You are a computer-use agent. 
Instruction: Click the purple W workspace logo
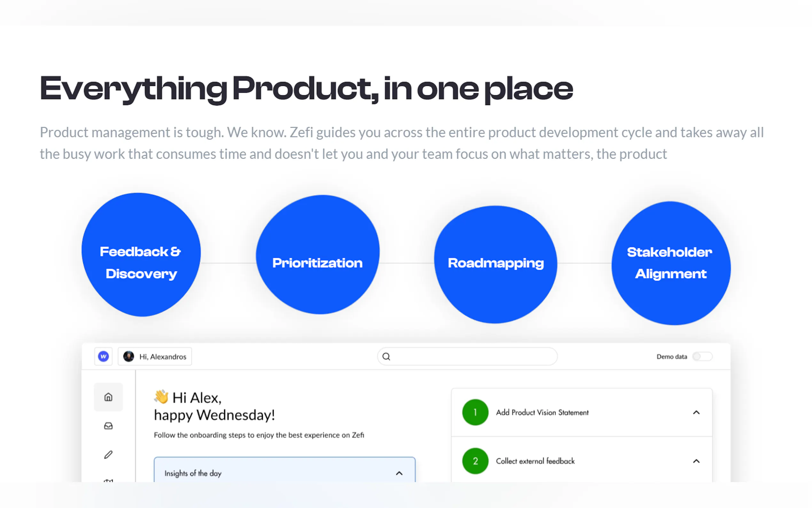point(103,356)
